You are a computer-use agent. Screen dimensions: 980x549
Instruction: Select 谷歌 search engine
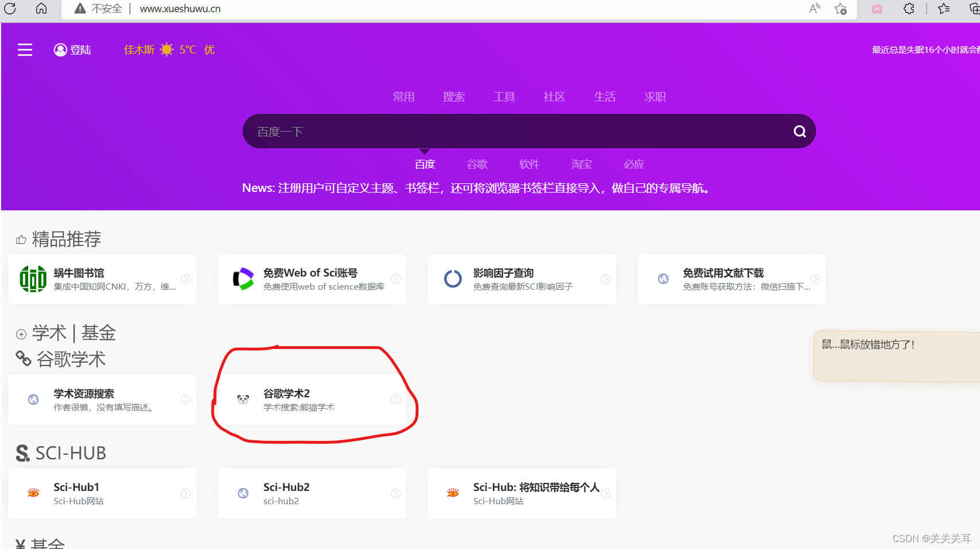pyautogui.click(x=477, y=164)
